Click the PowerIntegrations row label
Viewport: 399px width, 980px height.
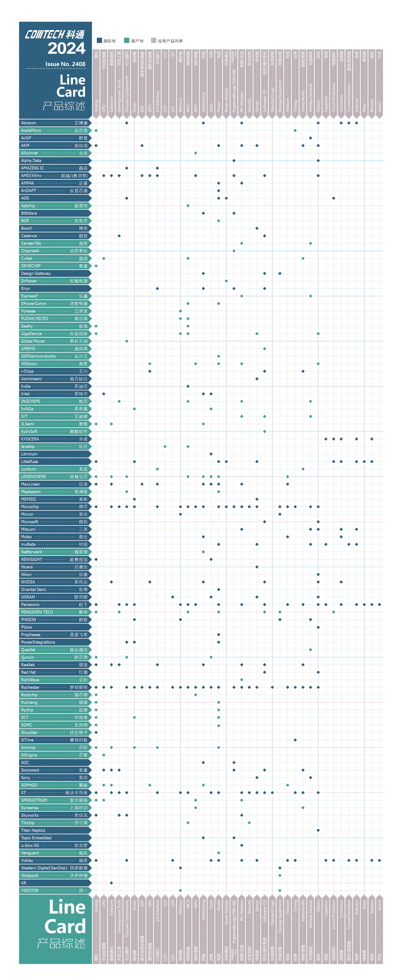55,642
